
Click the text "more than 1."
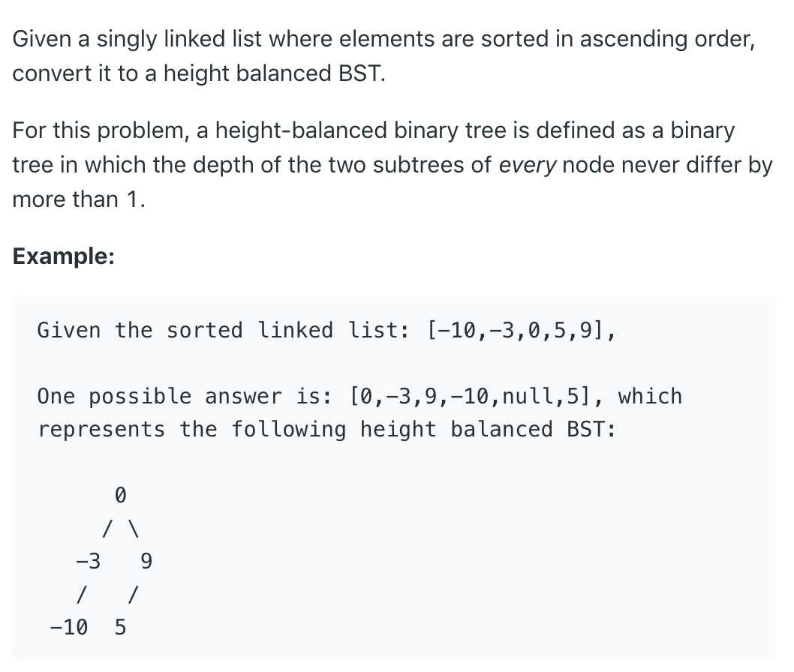[79, 199]
